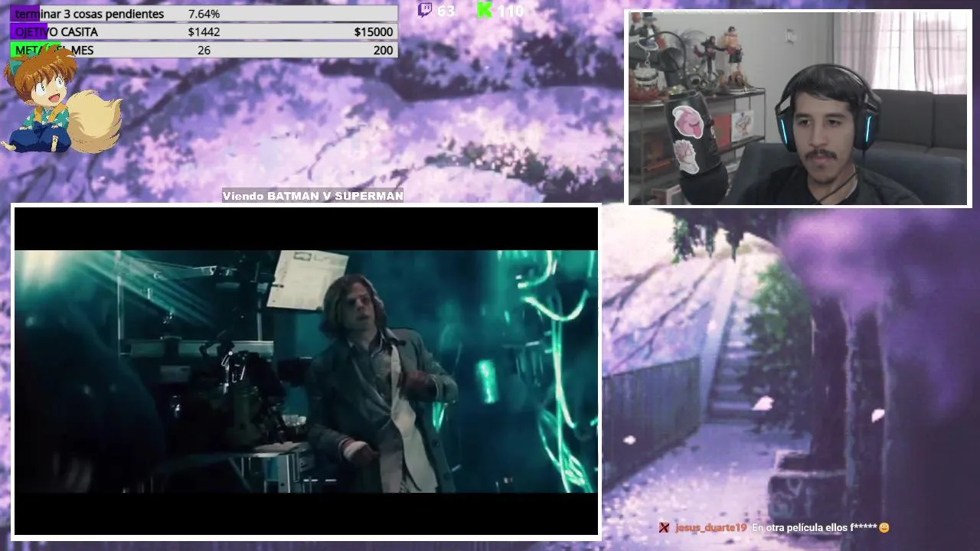The height and width of the screenshot is (551, 980).
Task: Click the 'META DEL MES' goal bar
Action: pyautogui.click(x=204, y=50)
